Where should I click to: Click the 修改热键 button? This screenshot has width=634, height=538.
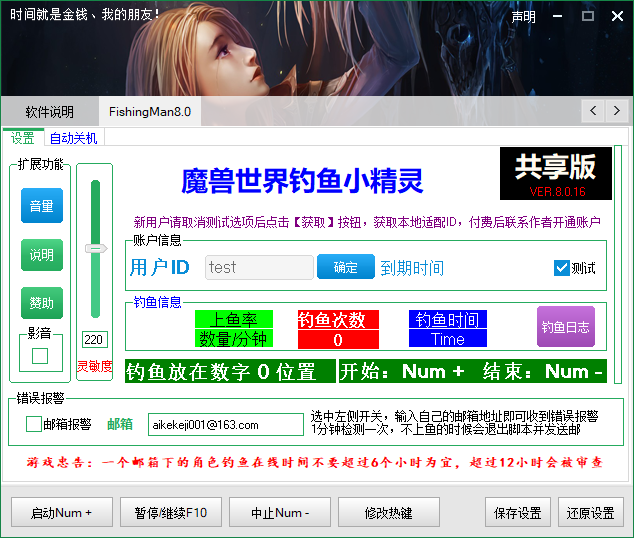click(389, 512)
